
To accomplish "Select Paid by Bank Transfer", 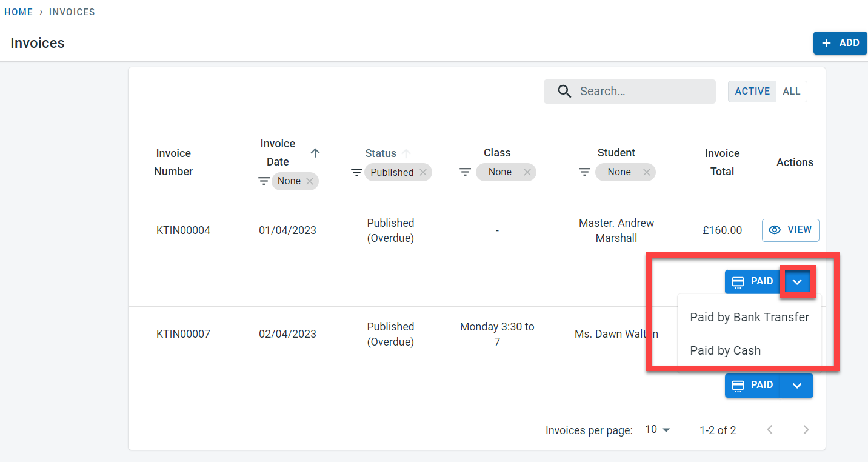I will point(749,317).
